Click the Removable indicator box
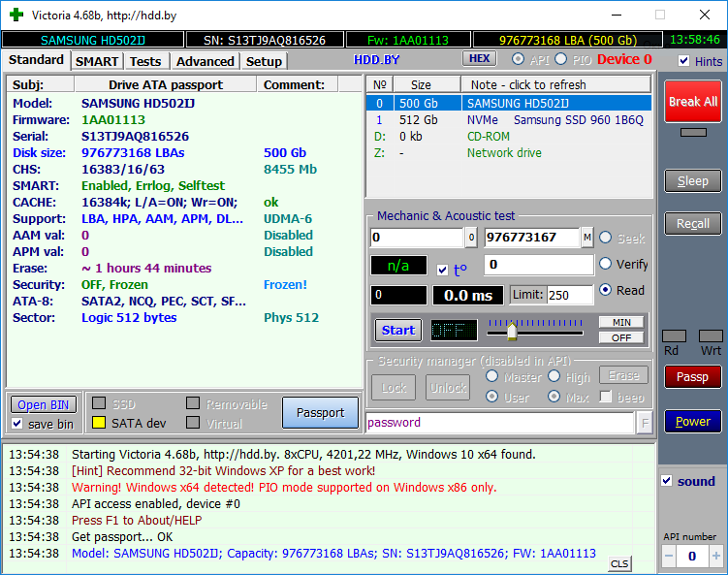This screenshot has height=575, width=728. [x=193, y=402]
